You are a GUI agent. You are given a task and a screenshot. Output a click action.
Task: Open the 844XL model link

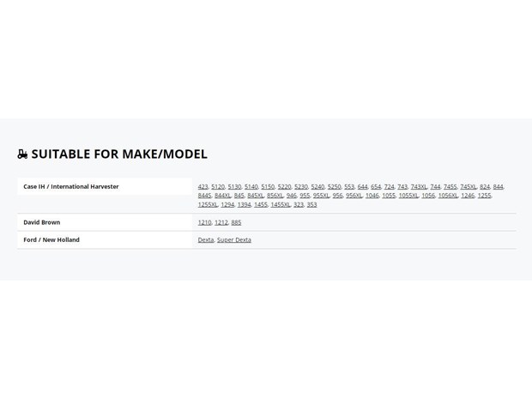pyautogui.click(x=222, y=196)
